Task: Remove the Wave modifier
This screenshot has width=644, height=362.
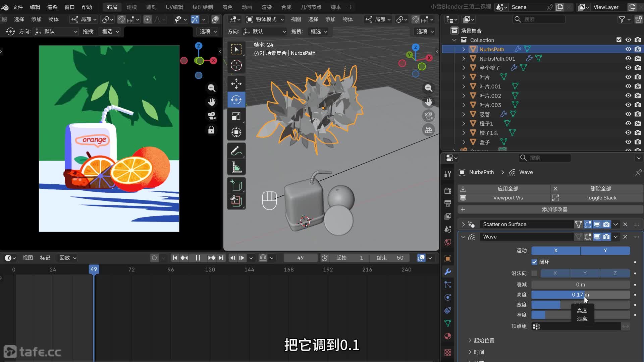Action: point(625,237)
